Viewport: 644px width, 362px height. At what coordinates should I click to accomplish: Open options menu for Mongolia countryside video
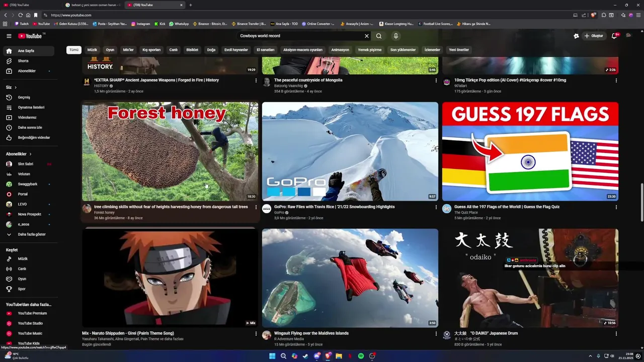click(x=436, y=80)
